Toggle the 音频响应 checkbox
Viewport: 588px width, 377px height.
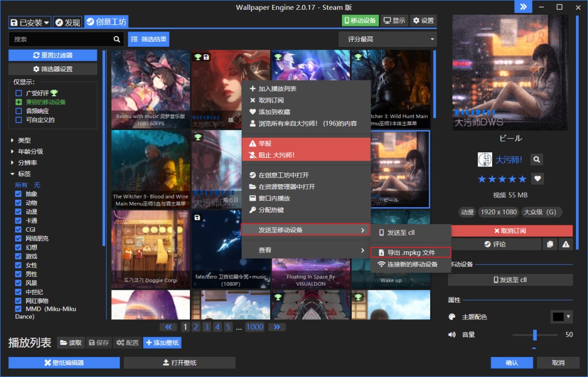(19, 111)
